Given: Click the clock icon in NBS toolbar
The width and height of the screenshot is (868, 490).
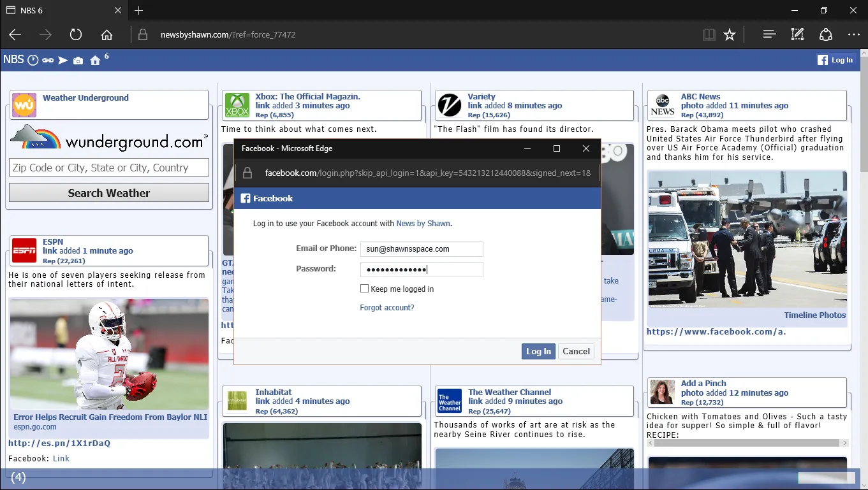Looking at the screenshot, I should coord(33,61).
